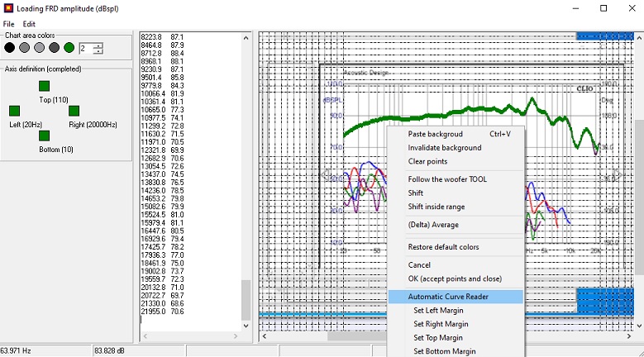Select Clear points in context menu
Image resolution: width=644 pixels, height=357 pixels.
coord(456,161)
